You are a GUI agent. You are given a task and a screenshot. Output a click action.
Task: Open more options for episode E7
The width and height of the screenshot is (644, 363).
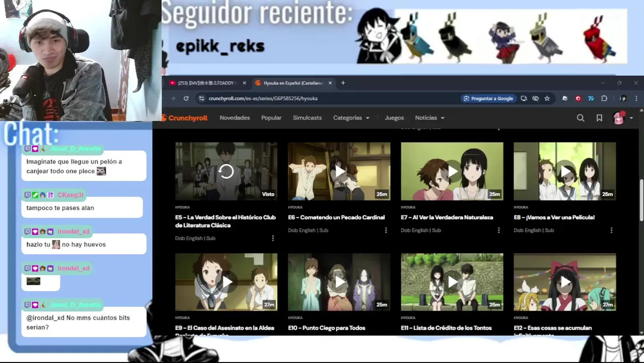(x=498, y=230)
